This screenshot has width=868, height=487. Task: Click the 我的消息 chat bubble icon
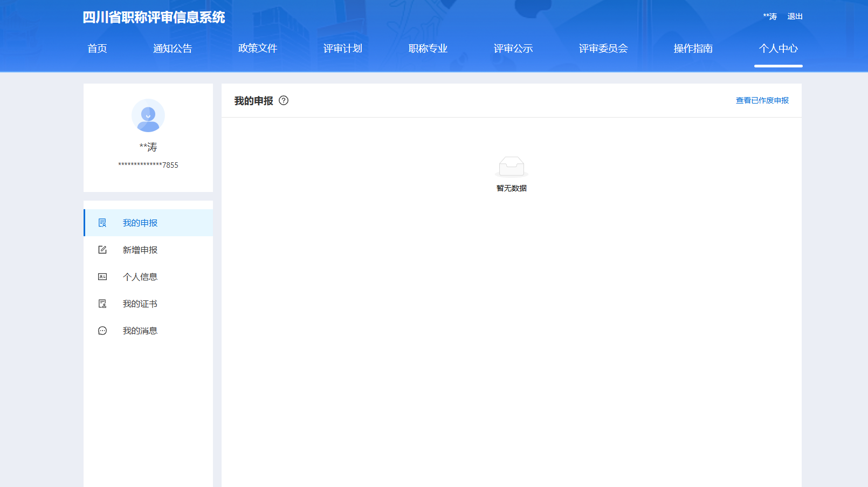pyautogui.click(x=102, y=331)
